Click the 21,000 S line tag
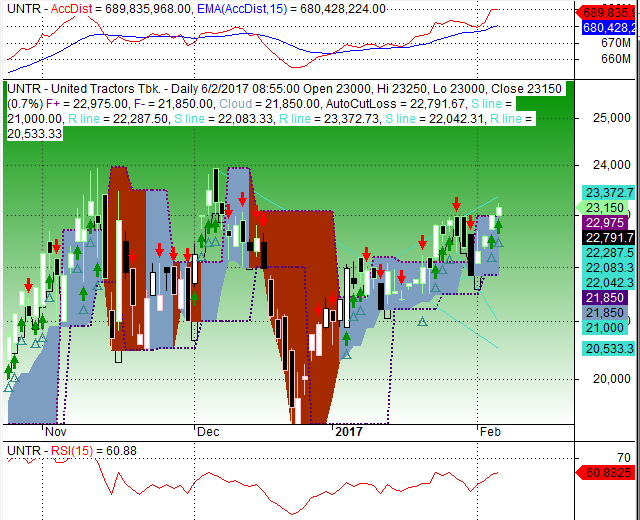The height and width of the screenshot is (520, 640). pyautogui.click(x=605, y=327)
